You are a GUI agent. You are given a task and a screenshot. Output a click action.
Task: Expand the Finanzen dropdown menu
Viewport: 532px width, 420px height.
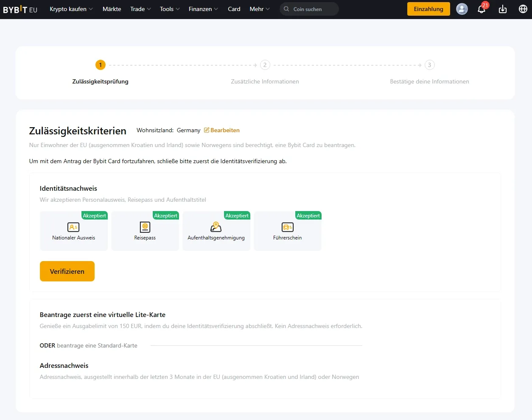point(203,9)
